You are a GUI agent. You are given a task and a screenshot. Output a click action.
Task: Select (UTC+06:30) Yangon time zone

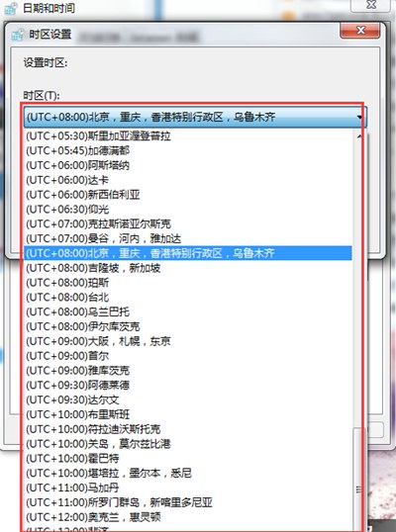(x=187, y=209)
